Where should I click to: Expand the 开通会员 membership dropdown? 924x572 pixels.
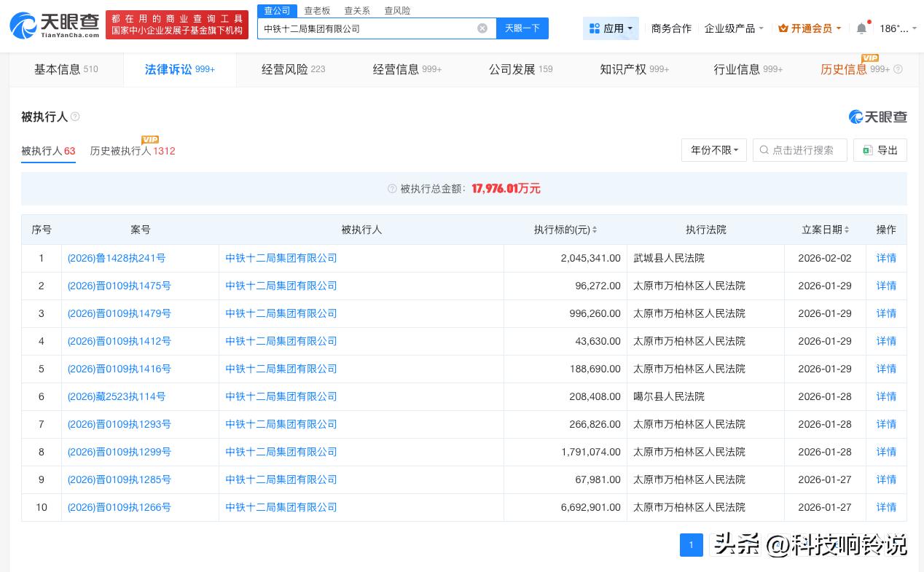click(810, 28)
